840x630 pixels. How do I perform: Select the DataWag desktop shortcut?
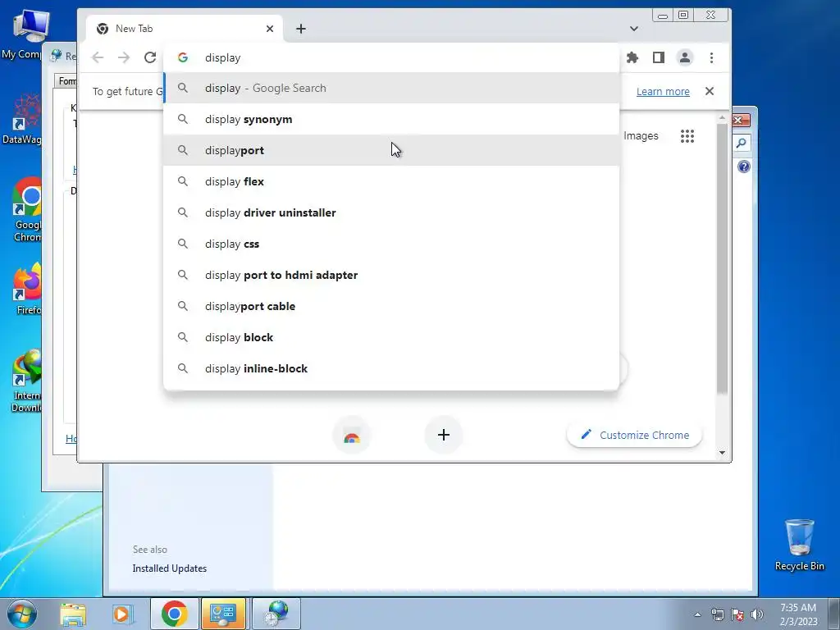[22, 119]
